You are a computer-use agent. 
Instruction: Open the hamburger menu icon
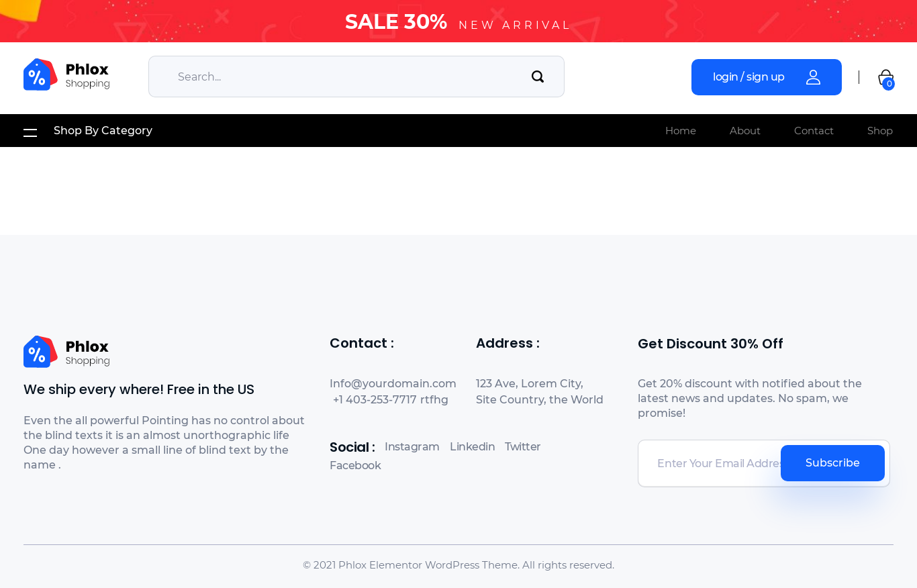[30, 132]
